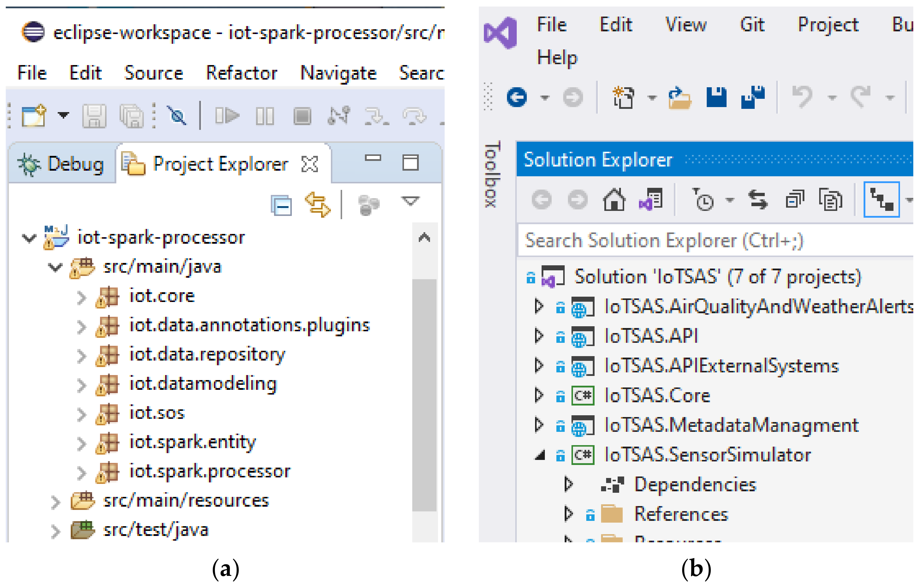Click Visual Studio Save All icon

(x=752, y=98)
